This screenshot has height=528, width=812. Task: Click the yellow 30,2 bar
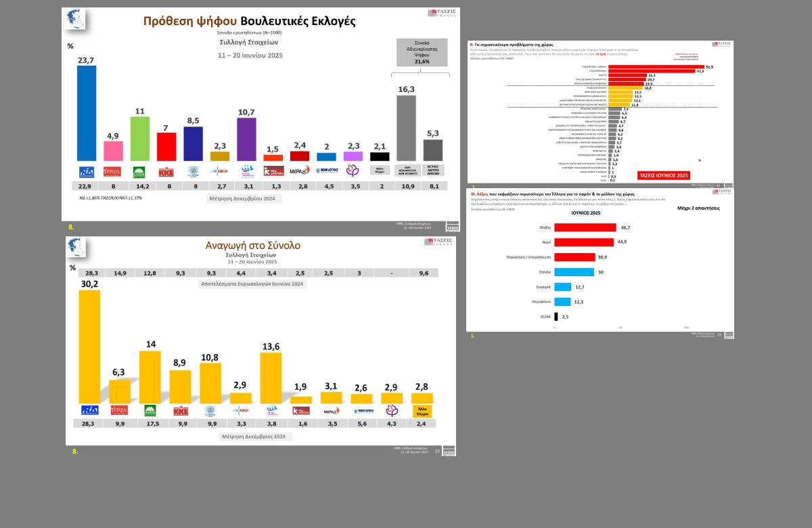pos(89,347)
